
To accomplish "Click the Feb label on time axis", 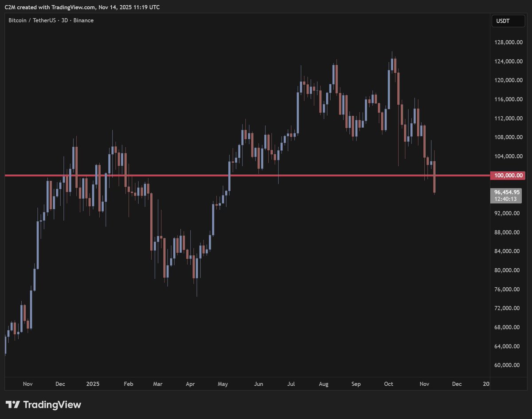I will coord(128,384).
